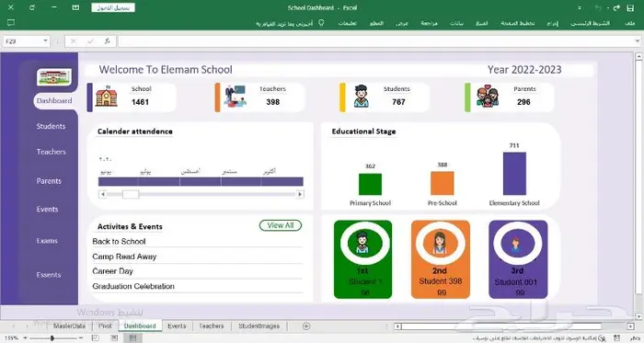This screenshot has height=343, width=644.
Task: Click the 2nd place student avatar on the orange card
Action: [440, 243]
